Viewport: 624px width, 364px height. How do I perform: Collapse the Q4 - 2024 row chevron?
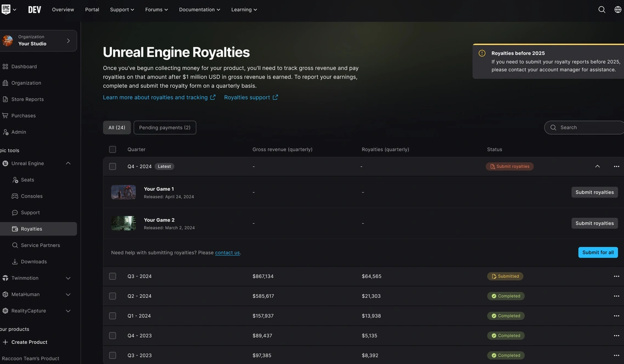pyautogui.click(x=597, y=166)
